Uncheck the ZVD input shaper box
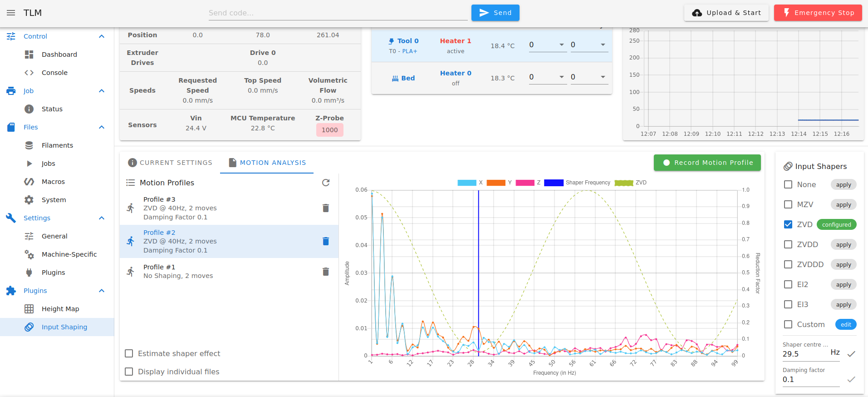868x397 pixels. click(x=788, y=224)
